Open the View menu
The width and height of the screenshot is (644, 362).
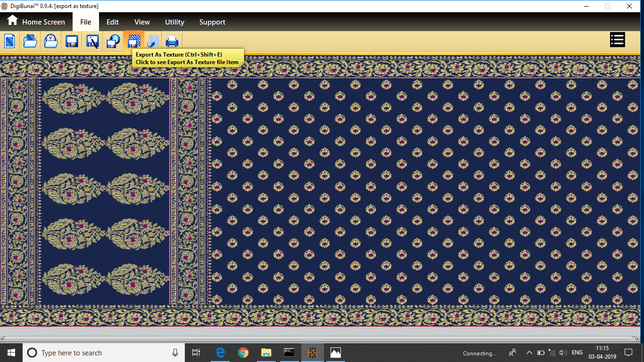142,22
